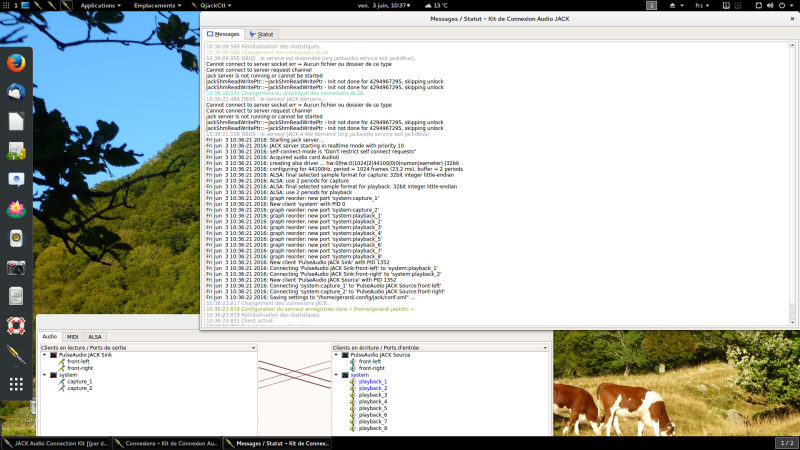Viewport: 800px width, 450px height.
Task: Collapse PulseAudio JACK Source input client
Action: (336, 355)
